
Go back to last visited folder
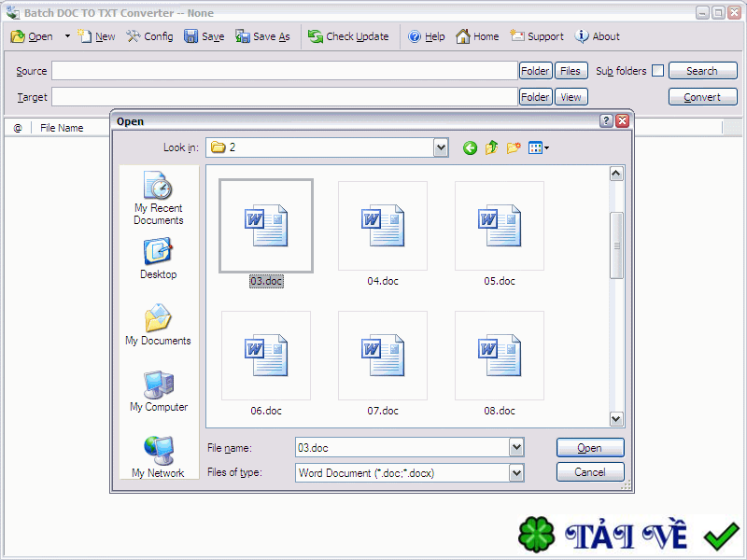click(470, 148)
